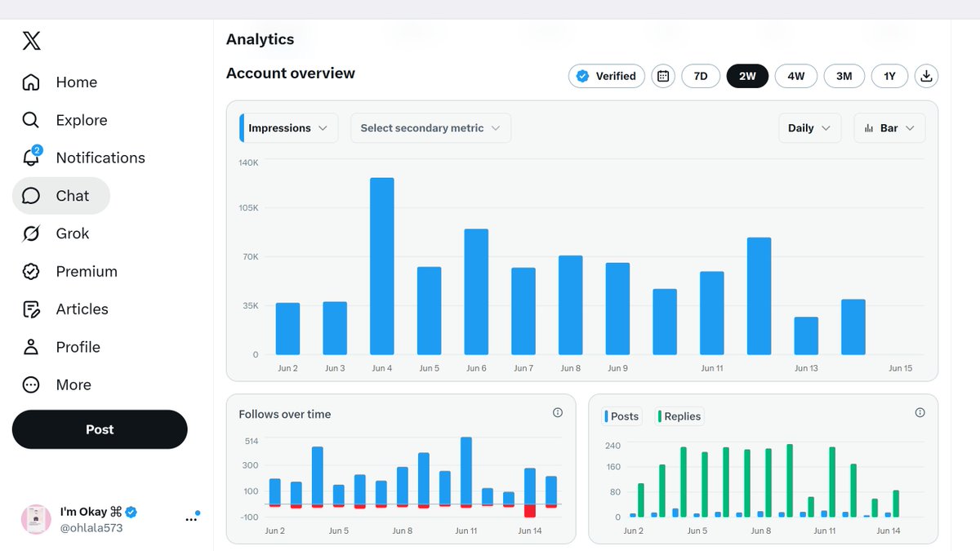Select the 3M time range
The width and height of the screenshot is (980, 551).
(844, 76)
